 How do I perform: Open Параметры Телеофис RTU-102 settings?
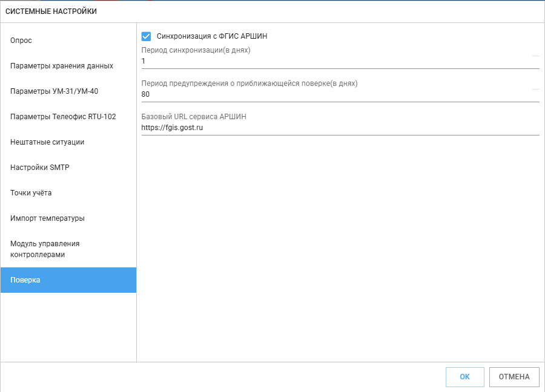63,117
